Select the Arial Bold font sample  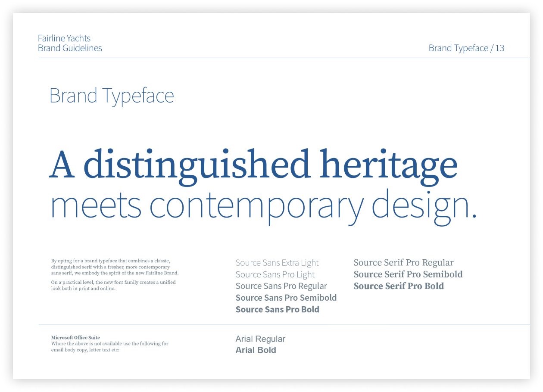[x=256, y=350]
